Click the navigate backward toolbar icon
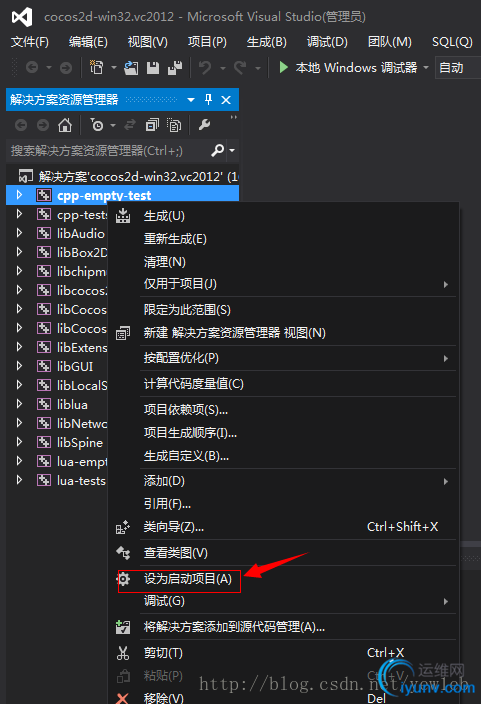This screenshot has width=481, height=704. pos(31,68)
